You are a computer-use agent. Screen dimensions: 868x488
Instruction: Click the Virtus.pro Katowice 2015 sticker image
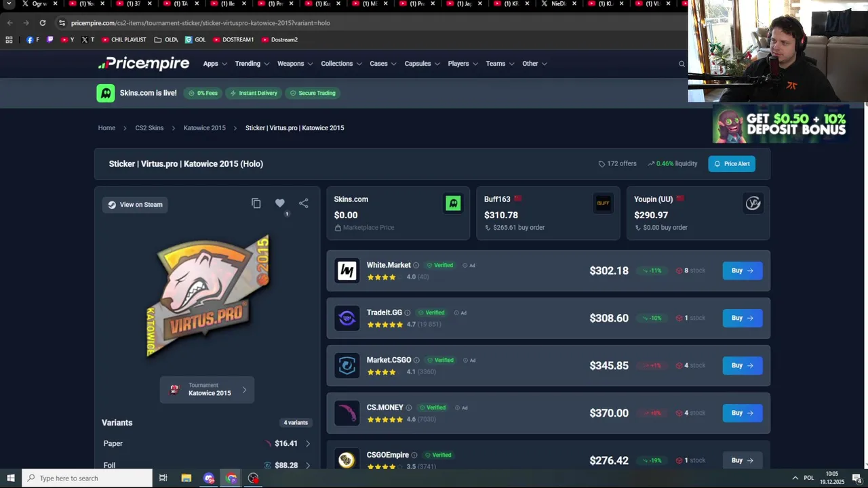[208, 296]
